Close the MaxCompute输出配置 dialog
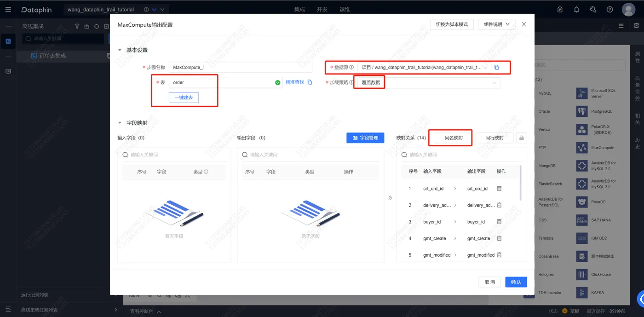This screenshot has width=644, height=317. pos(524,24)
